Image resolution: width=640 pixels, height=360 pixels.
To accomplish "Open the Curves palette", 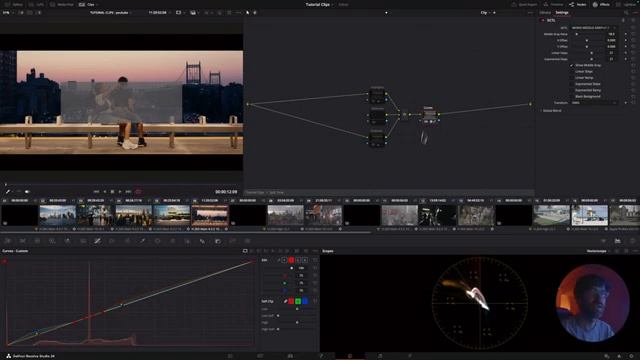I will point(97,241).
